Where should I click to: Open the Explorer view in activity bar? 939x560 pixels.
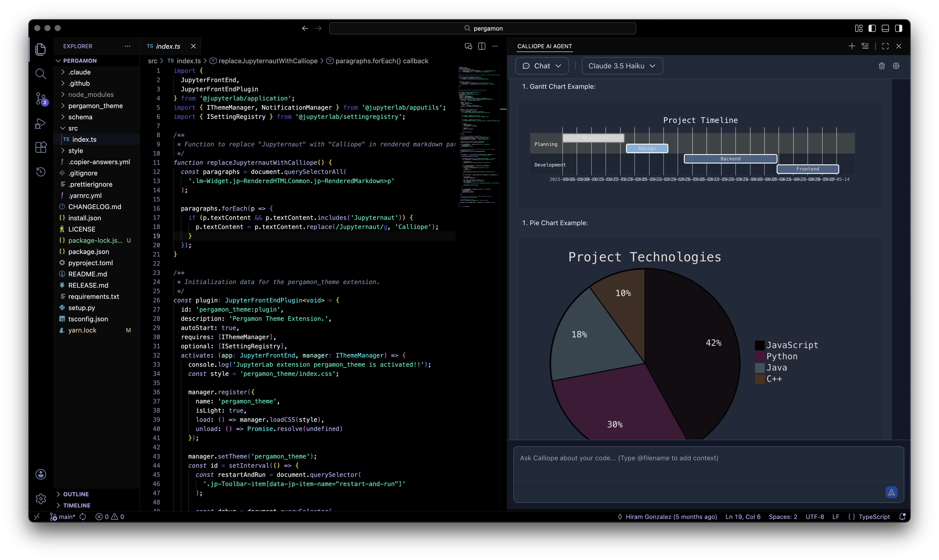pos(40,49)
